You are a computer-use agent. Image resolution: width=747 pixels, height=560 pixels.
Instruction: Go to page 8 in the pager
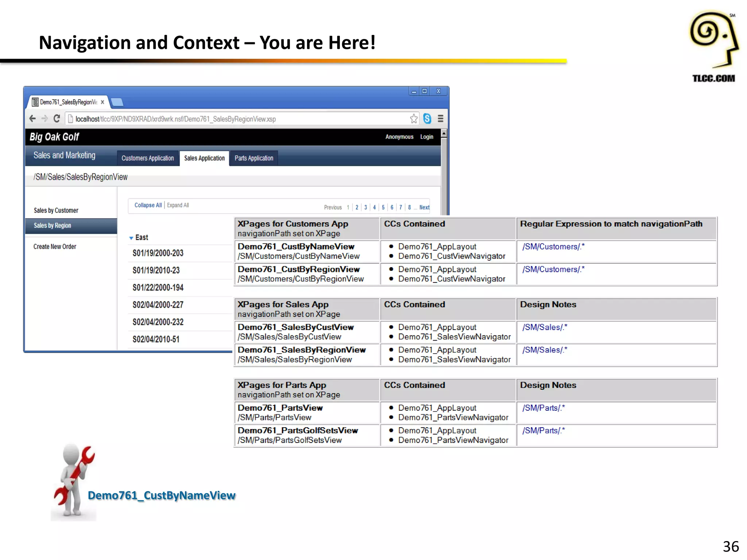click(409, 207)
